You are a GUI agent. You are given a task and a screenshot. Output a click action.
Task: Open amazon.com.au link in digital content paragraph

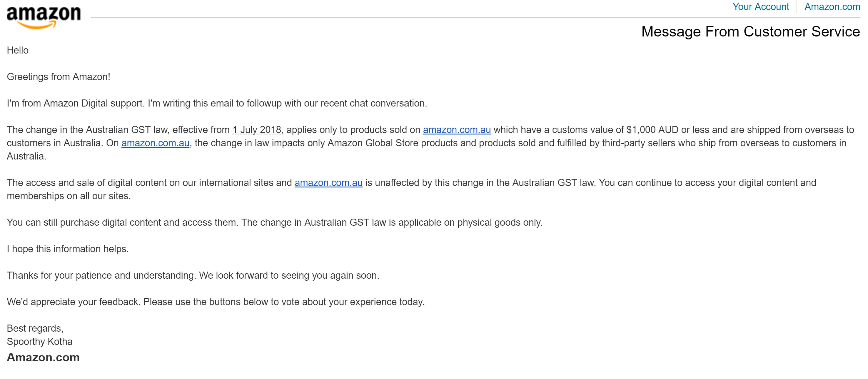328,183
